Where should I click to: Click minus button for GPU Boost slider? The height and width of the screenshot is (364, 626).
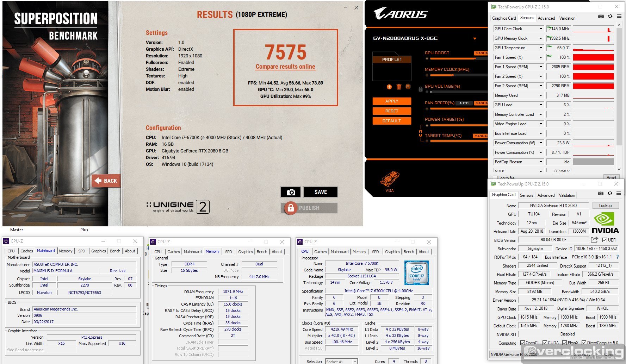point(427,58)
